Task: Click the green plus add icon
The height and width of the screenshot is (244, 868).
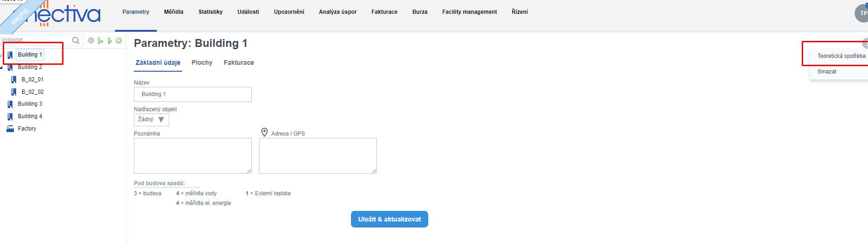Action: pos(119,40)
